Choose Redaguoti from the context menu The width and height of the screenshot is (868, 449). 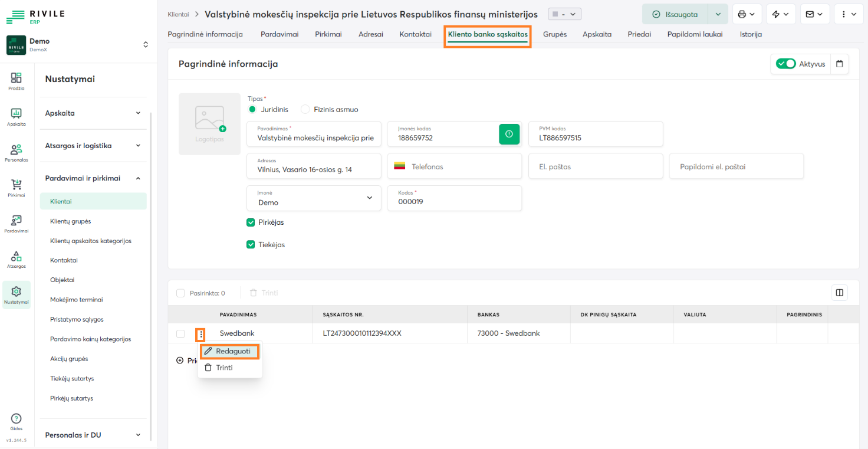tap(229, 351)
